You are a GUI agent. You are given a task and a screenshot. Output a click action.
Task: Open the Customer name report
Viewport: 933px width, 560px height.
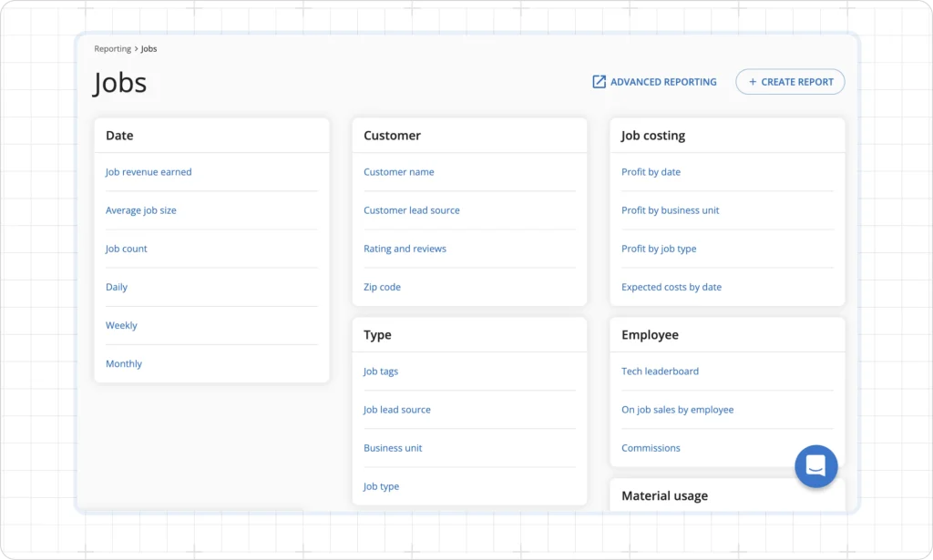click(399, 172)
